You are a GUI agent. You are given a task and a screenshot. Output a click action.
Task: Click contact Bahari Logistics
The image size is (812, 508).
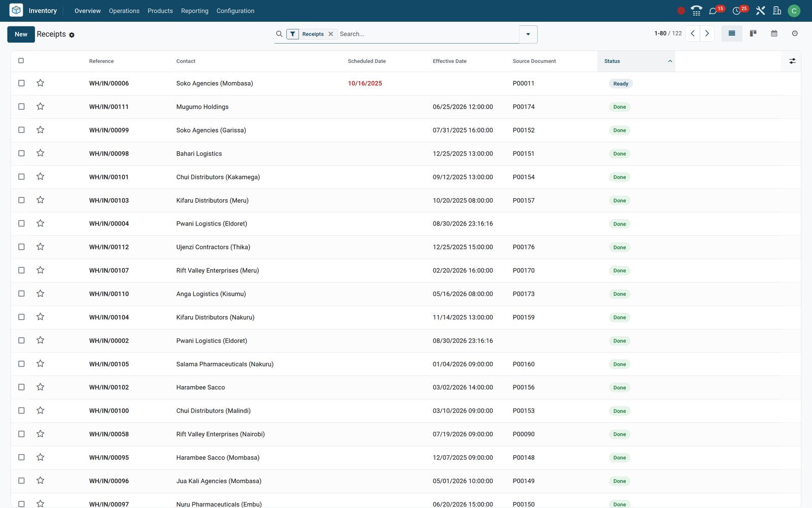[x=199, y=153]
